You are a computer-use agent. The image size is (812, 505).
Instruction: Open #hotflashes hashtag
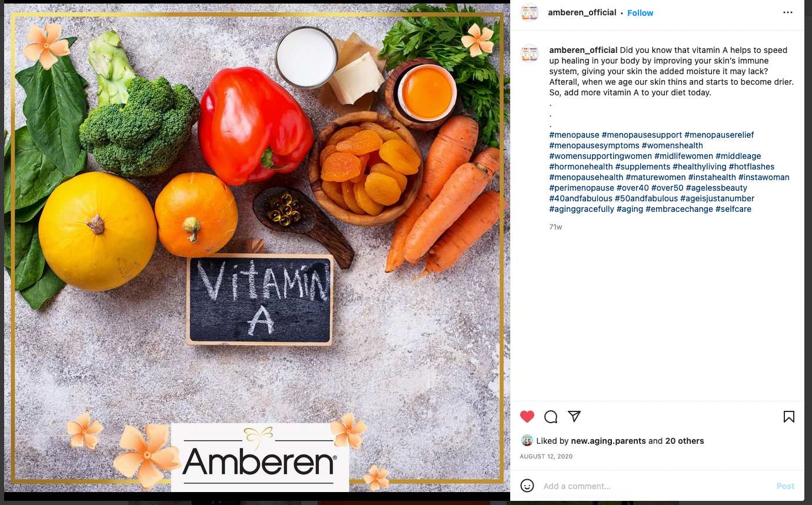point(751,167)
